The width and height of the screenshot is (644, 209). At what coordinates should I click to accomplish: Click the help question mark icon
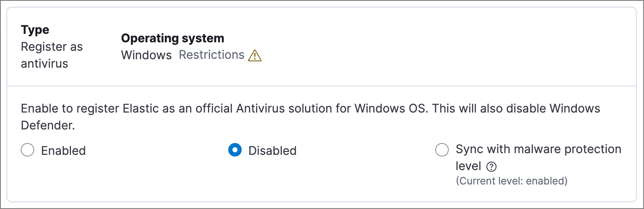tap(491, 167)
